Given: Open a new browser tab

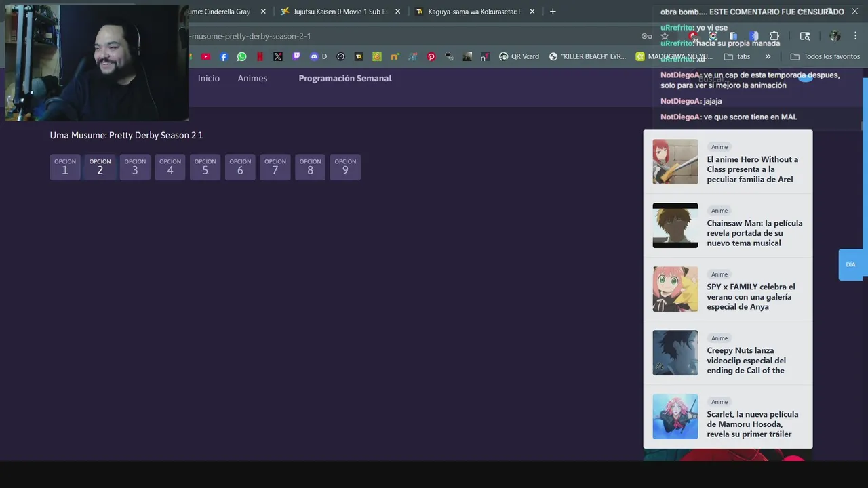Looking at the screenshot, I should tap(553, 12).
